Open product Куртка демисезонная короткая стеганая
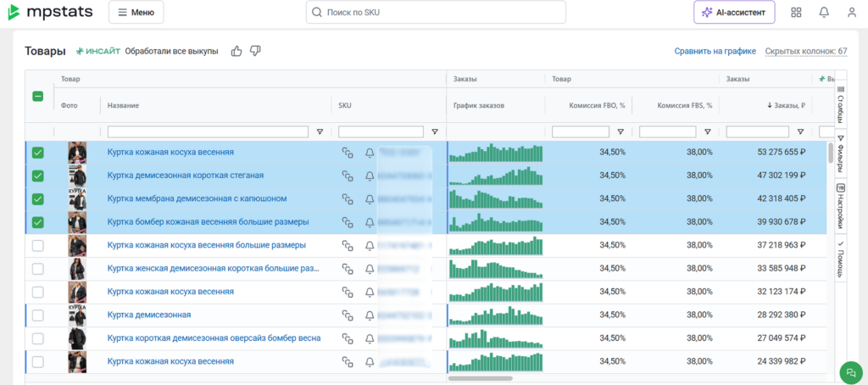Screen dimensions: 868x385 (x=186, y=176)
